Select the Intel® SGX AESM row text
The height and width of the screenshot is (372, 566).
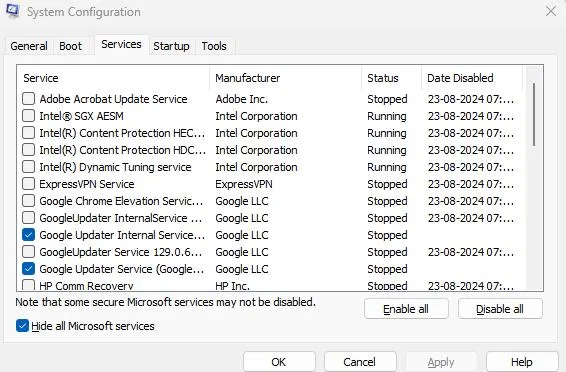(82, 116)
